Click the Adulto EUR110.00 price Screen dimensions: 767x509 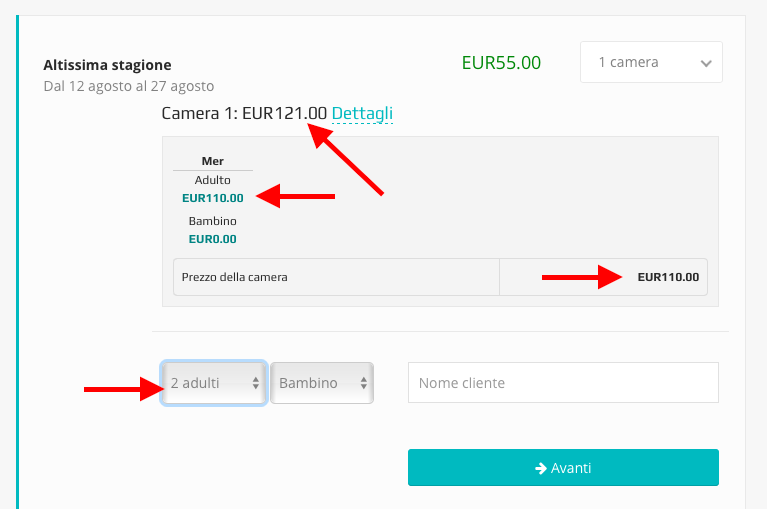tap(212, 198)
